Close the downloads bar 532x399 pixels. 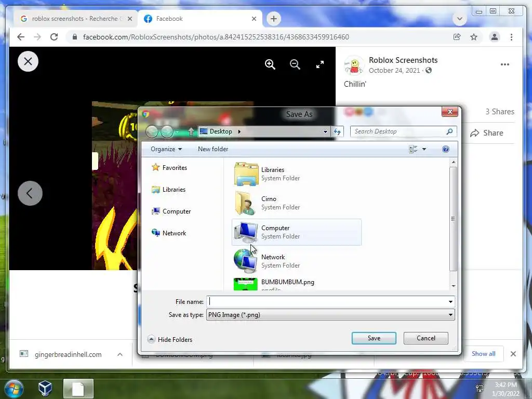pyautogui.click(x=513, y=354)
